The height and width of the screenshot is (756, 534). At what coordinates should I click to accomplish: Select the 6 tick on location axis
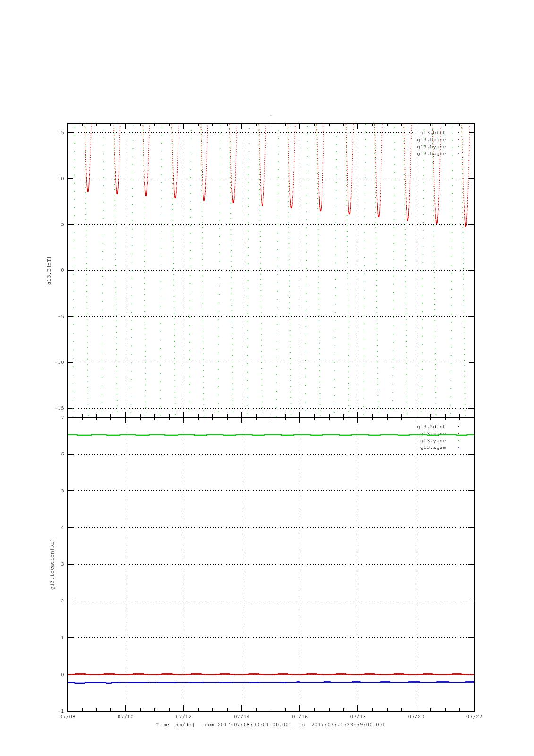[x=62, y=454]
